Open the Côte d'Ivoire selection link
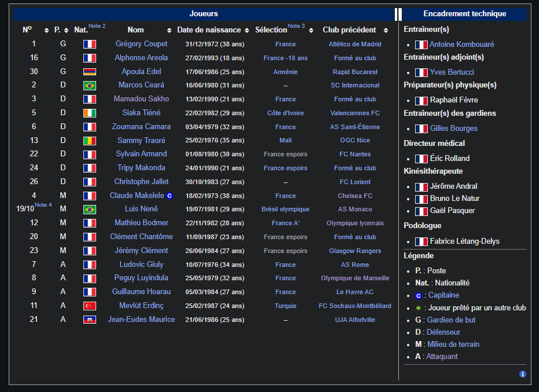Image resolution: width=539 pixels, height=392 pixels. 285,113
